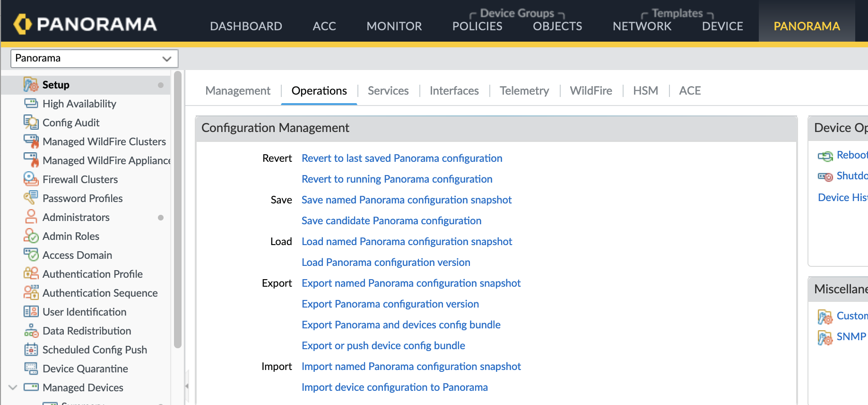Click the Device Quarantine icon

pyautogui.click(x=31, y=369)
